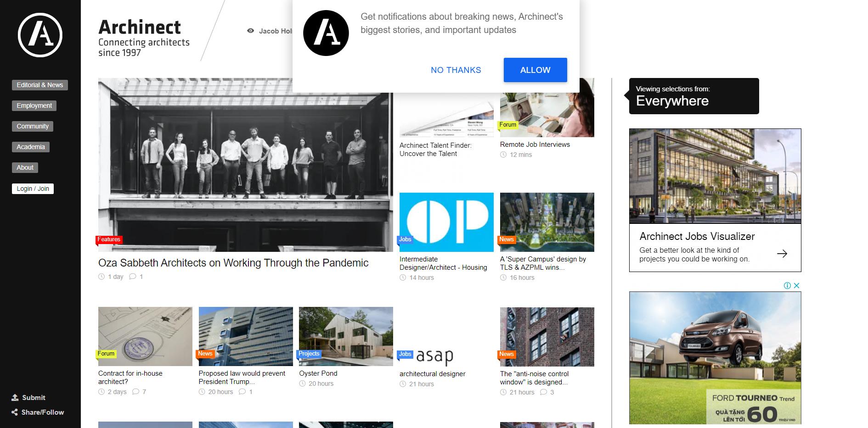Click the ad info icon
Screen dimensions: 868x428
787,285
